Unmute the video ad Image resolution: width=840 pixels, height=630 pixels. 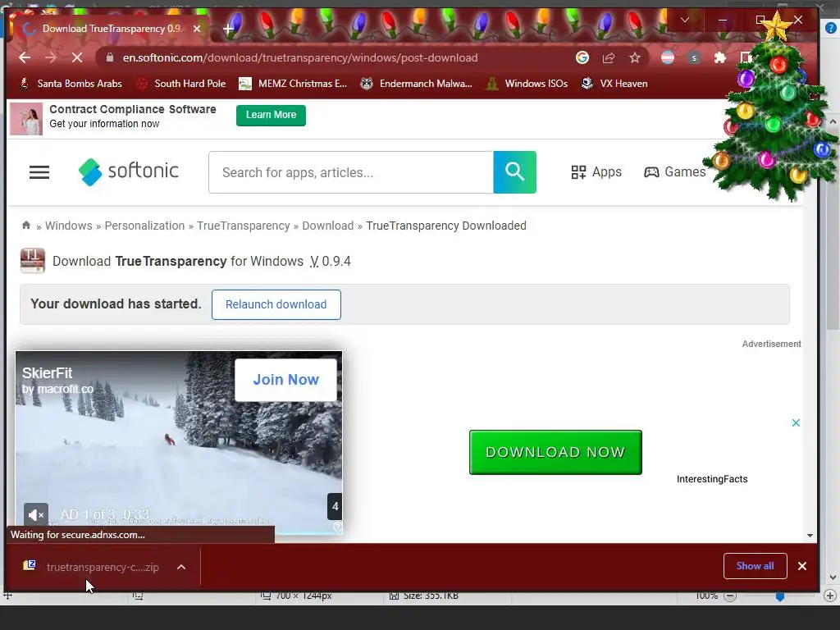coord(36,515)
